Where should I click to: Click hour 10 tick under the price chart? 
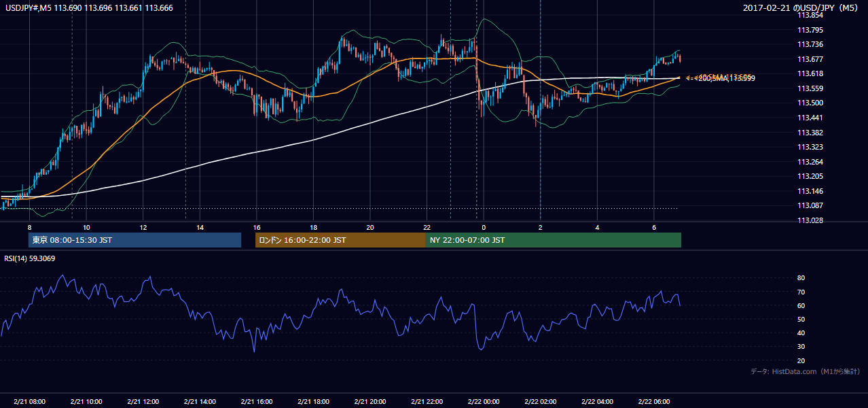(x=86, y=227)
